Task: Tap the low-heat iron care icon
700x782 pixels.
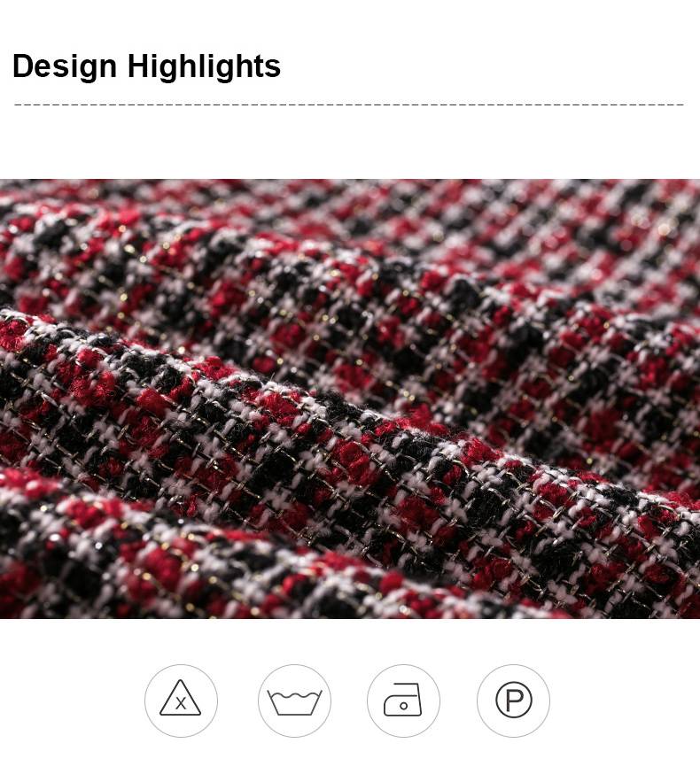Action: (402, 700)
